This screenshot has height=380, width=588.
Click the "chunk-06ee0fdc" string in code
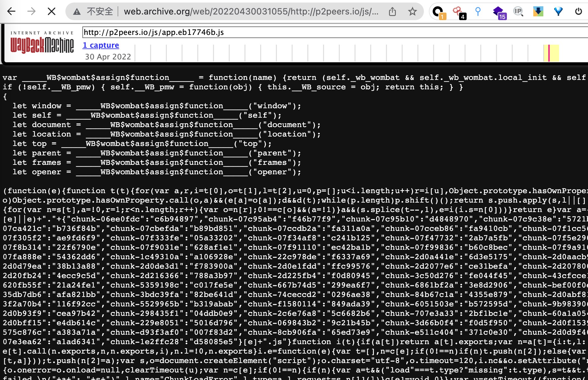(105, 219)
